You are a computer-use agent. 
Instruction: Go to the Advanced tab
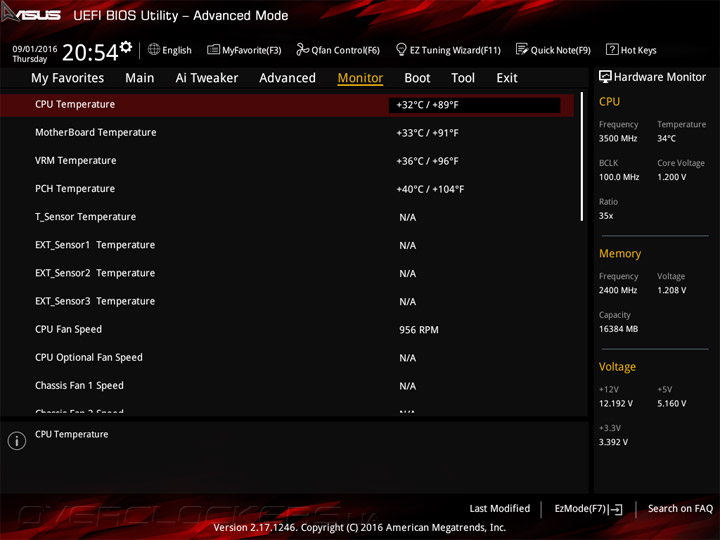(x=287, y=78)
